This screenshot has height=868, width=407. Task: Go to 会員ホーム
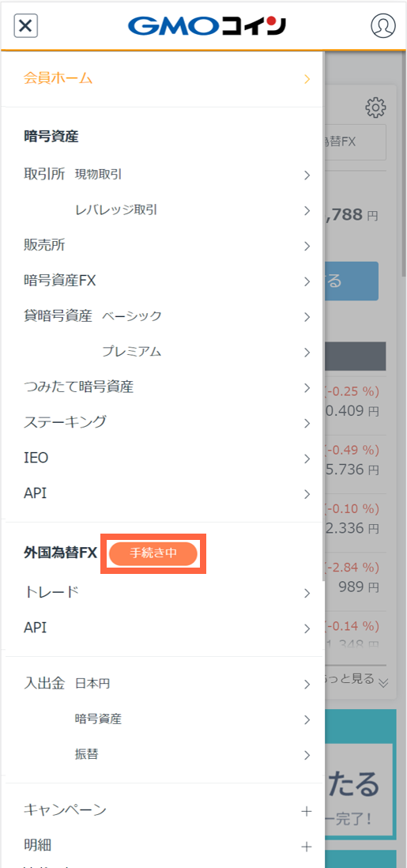pyautogui.click(x=163, y=78)
